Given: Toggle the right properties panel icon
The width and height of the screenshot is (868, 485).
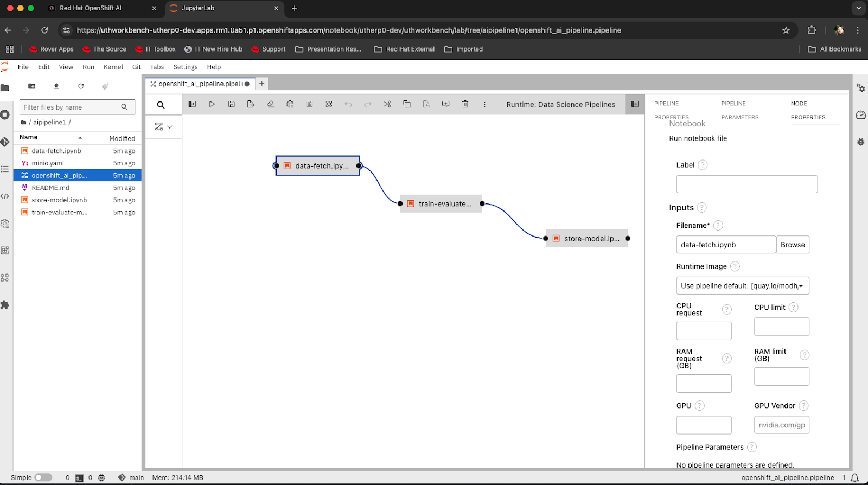Looking at the screenshot, I should pyautogui.click(x=635, y=104).
